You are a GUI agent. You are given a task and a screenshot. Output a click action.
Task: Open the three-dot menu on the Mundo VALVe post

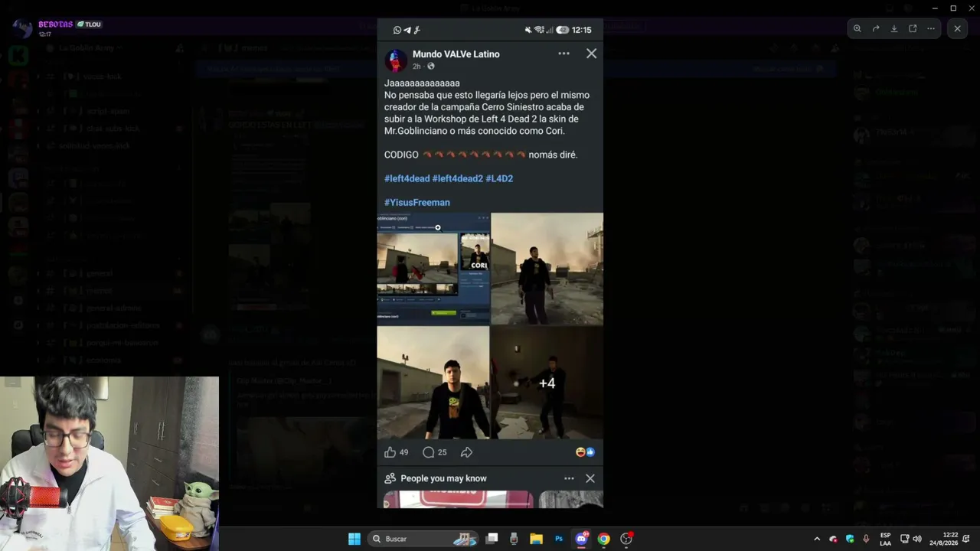[563, 54]
